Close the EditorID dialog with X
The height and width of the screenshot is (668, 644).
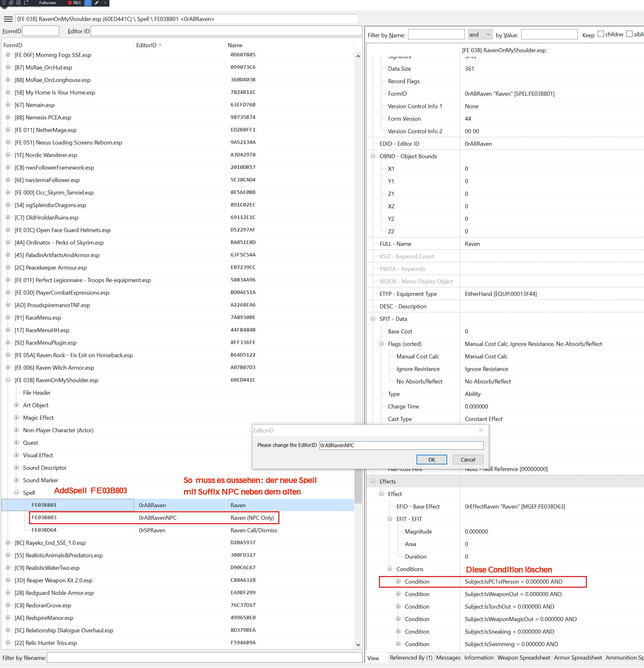481,430
